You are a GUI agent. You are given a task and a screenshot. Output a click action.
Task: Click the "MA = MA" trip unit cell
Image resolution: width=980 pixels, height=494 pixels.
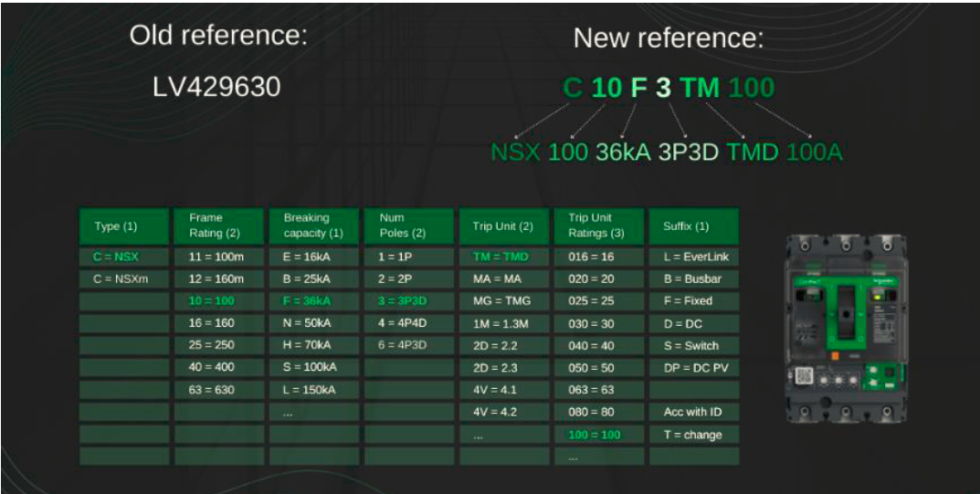pyautogui.click(x=504, y=279)
